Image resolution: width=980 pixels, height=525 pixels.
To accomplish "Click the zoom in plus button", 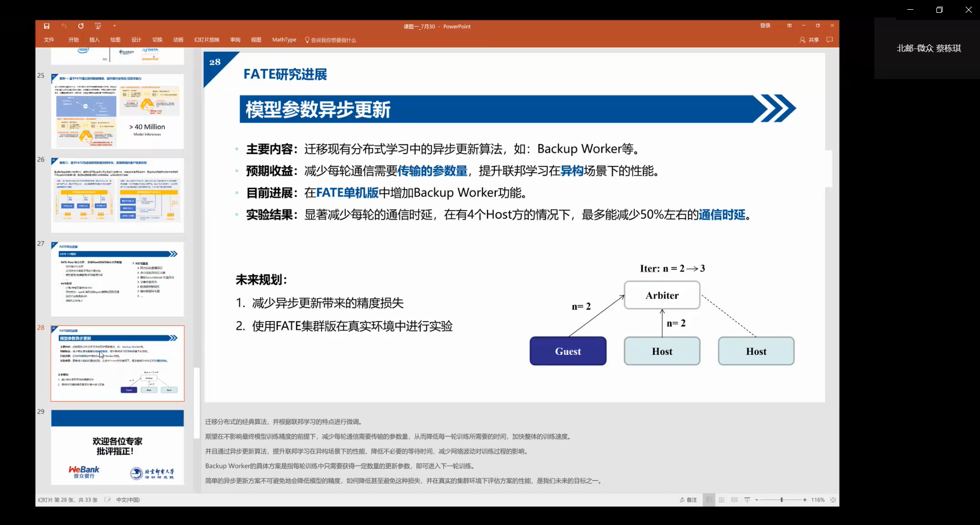I will click(x=805, y=500).
